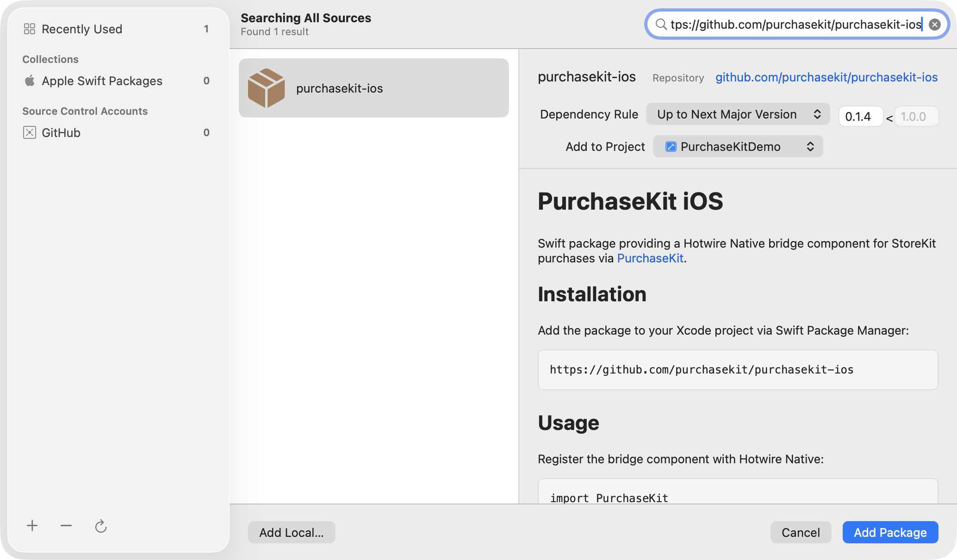Viewport: 957px width, 560px height.
Task: Click the Installation heading
Action: (x=592, y=294)
